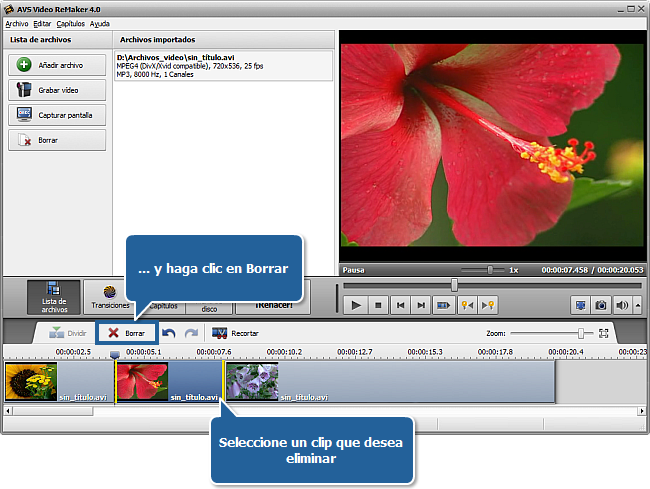The height and width of the screenshot is (489, 650).
Task: Go to next frame button
Action: (423, 304)
